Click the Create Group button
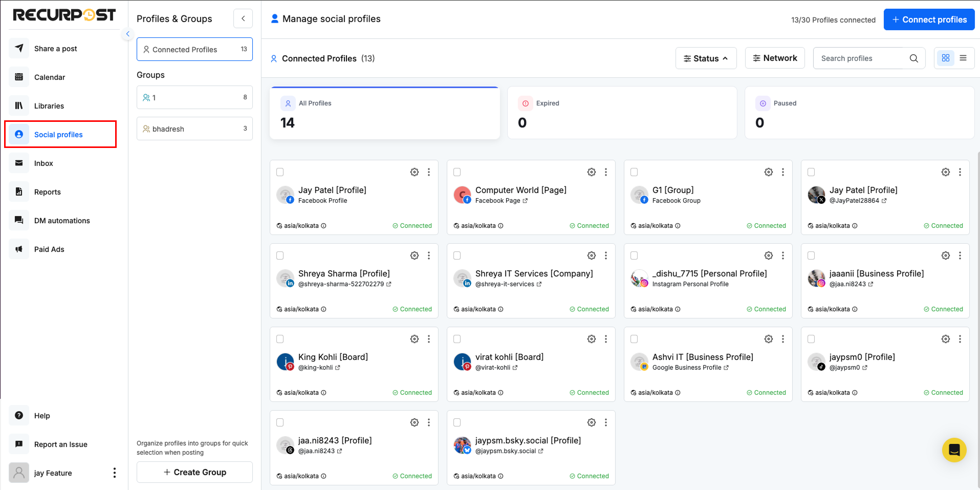 pos(194,472)
